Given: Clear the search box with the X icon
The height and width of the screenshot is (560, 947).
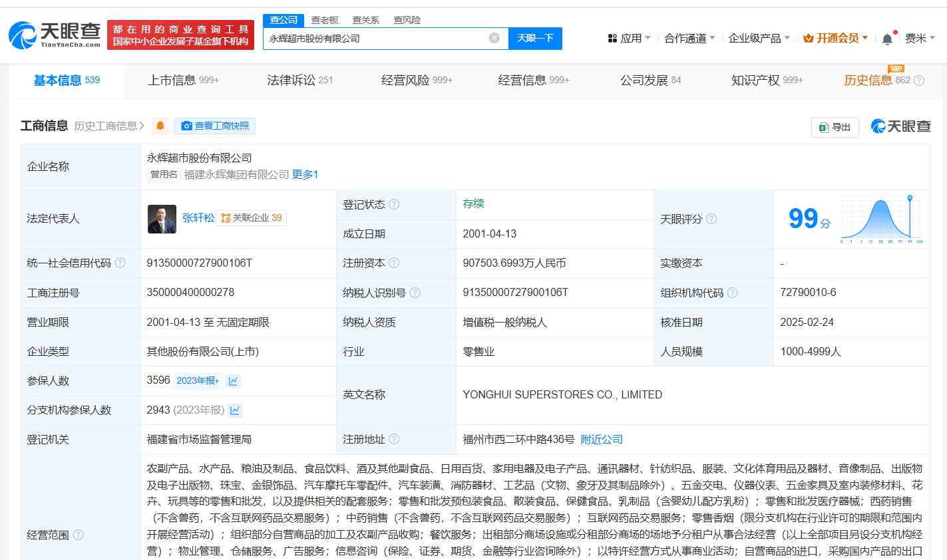Looking at the screenshot, I should (494, 38).
